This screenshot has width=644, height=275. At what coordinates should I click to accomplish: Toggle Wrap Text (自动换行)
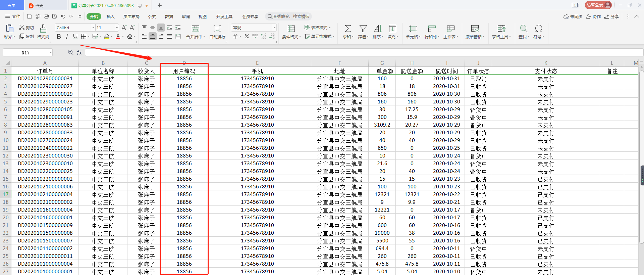pos(217,29)
